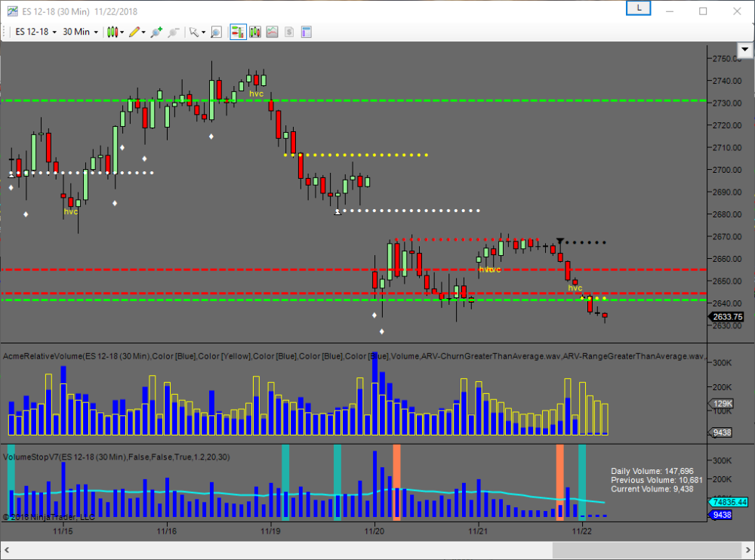Toggle the L link button in title bar
Image resolution: width=755 pixels, height=560 pixels.
click(x=639, y=8)
